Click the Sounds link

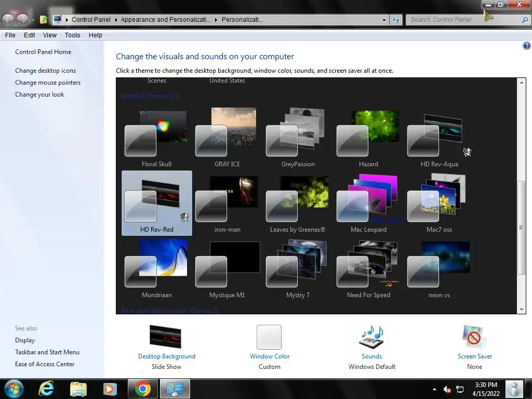tap(371, 356)
